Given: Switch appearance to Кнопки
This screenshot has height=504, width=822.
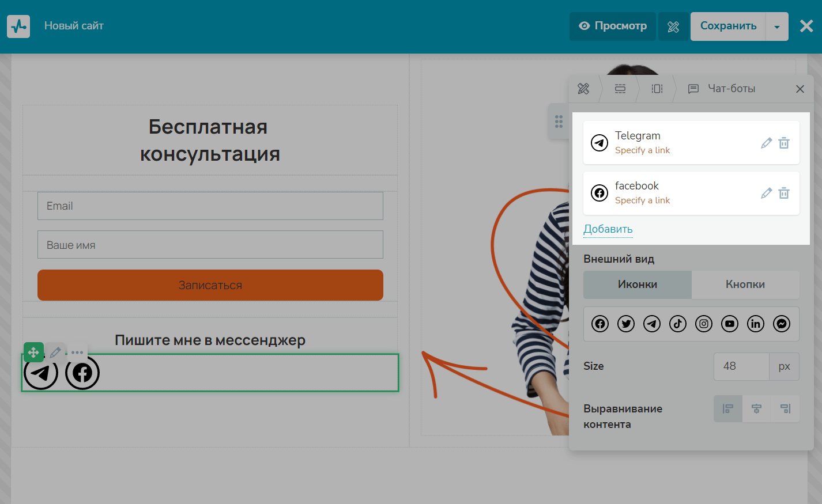Looking at the screenshot, I should click(x=745, y=285).
